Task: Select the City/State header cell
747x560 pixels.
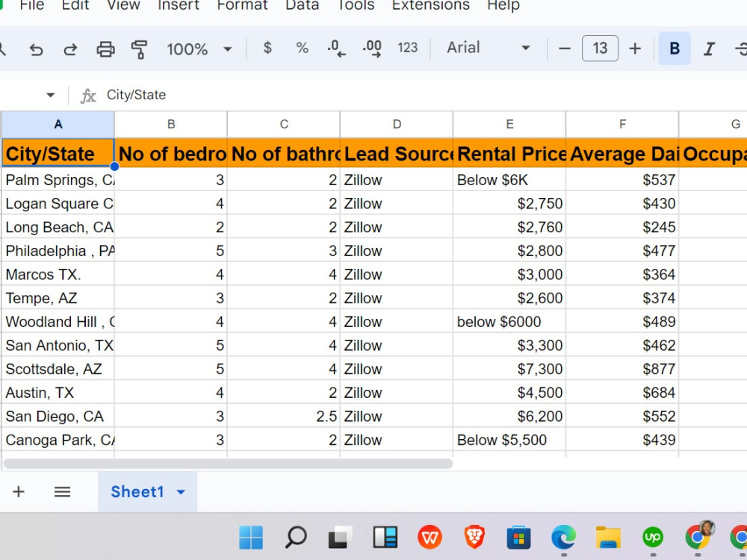Action: pyautogui.click(x=58, y=153)
